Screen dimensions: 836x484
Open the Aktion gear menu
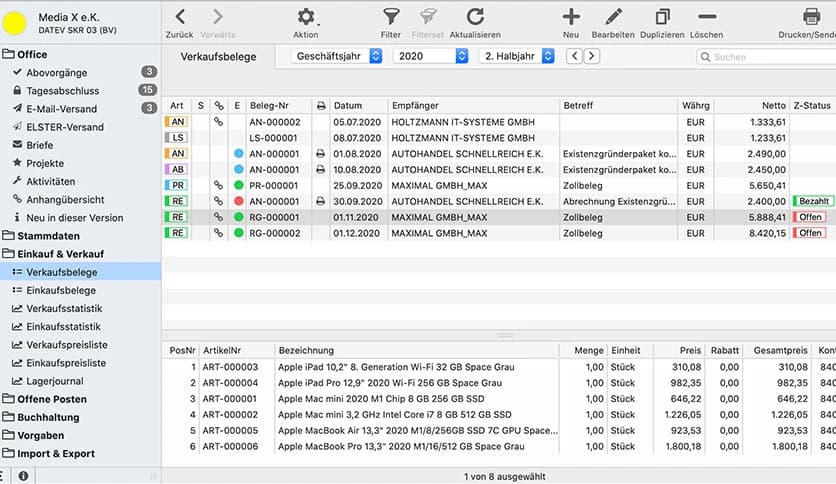[x=306, y=23]
